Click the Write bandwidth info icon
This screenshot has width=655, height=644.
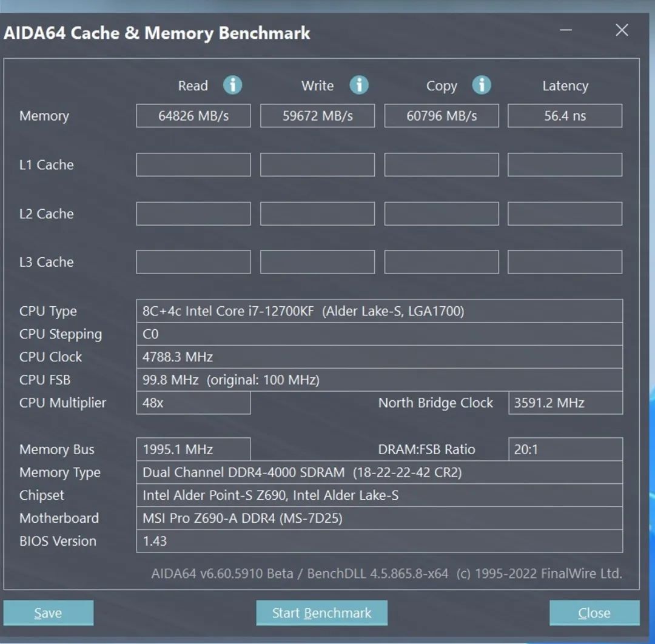click(x=359, y=86)
